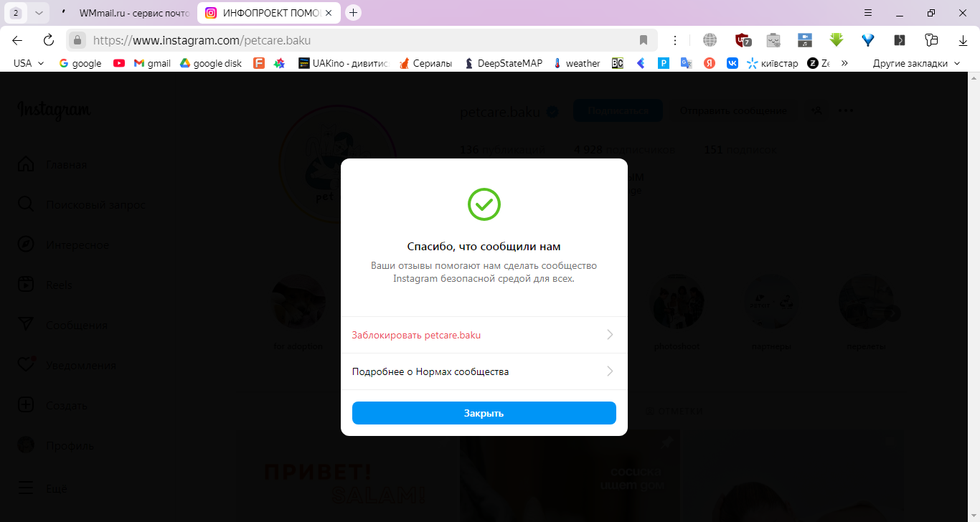Click the Закрыть button in dialog

click(x=484, y=413)
